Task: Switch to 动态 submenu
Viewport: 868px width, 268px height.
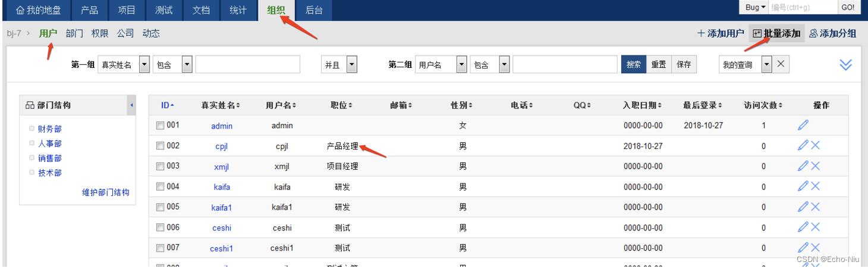Action: coord(151,33)
